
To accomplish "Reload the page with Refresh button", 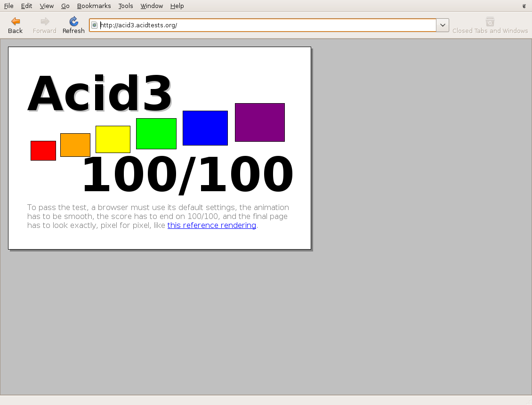I will tap(73, 25).
